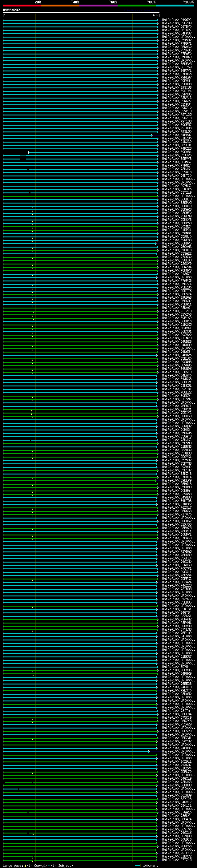The image size is (197, 868).
Task: Click the orange ~40% identity legend segment
Action: [60, 6]
